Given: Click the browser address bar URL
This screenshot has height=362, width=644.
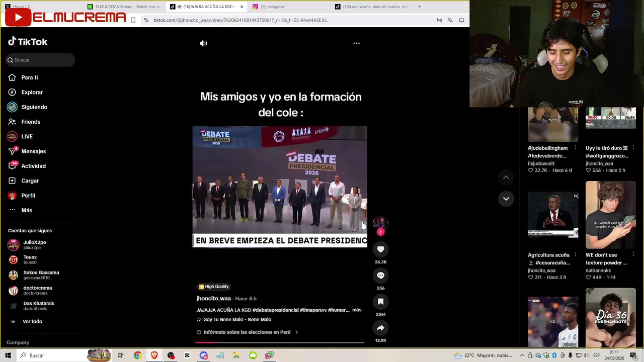Looking at the screenshot, I should click(x=240, y=20).
